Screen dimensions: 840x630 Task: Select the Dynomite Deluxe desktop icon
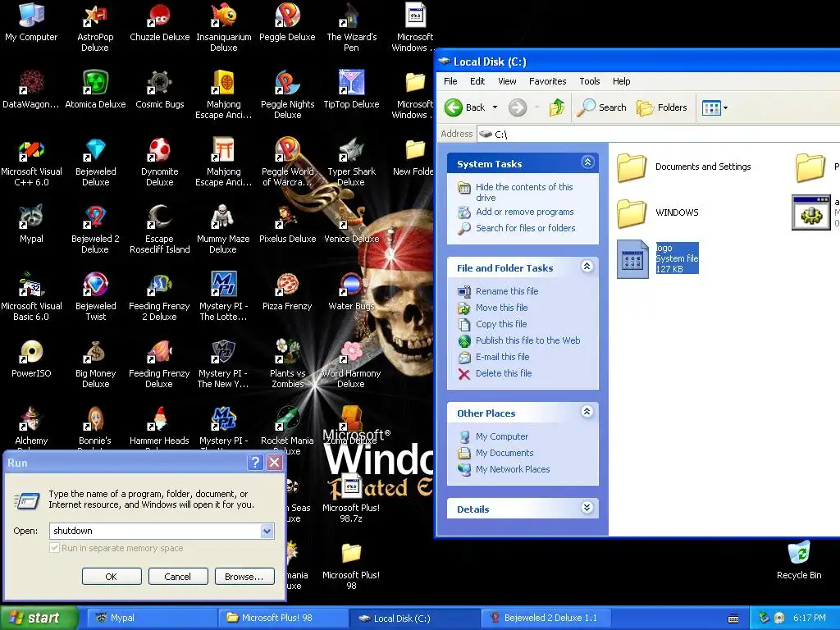pos(160,162)
